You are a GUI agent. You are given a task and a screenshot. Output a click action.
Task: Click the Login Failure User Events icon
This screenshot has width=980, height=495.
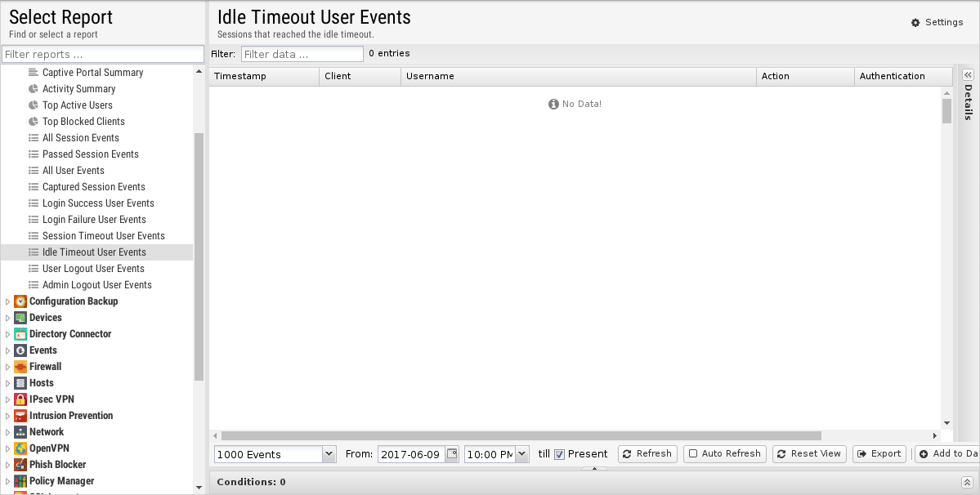coord(34,220)
